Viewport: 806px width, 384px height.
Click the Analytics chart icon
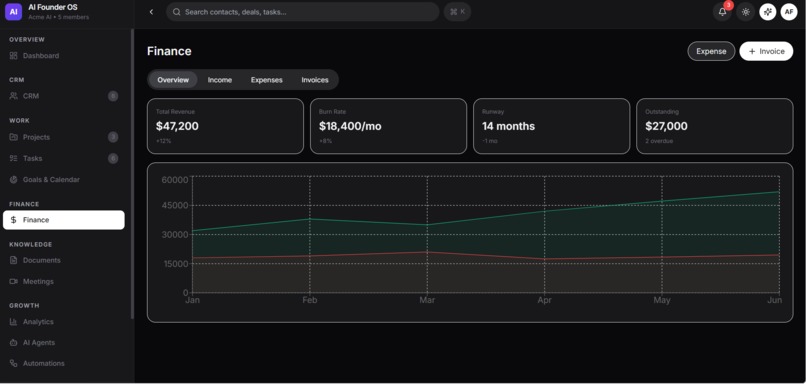pyautogui.click(x=13, y=322)
